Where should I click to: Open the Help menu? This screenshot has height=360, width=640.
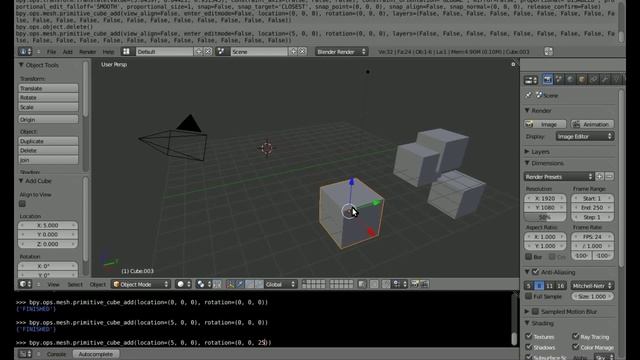pyautogui.click(x=108, y=52)
